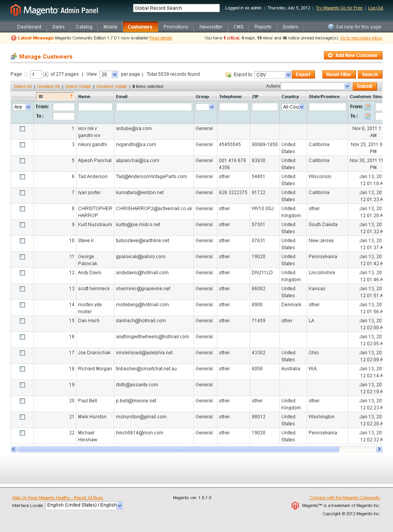
Task: Open the Export to CSV dropdown
Action: coord(273,75)
